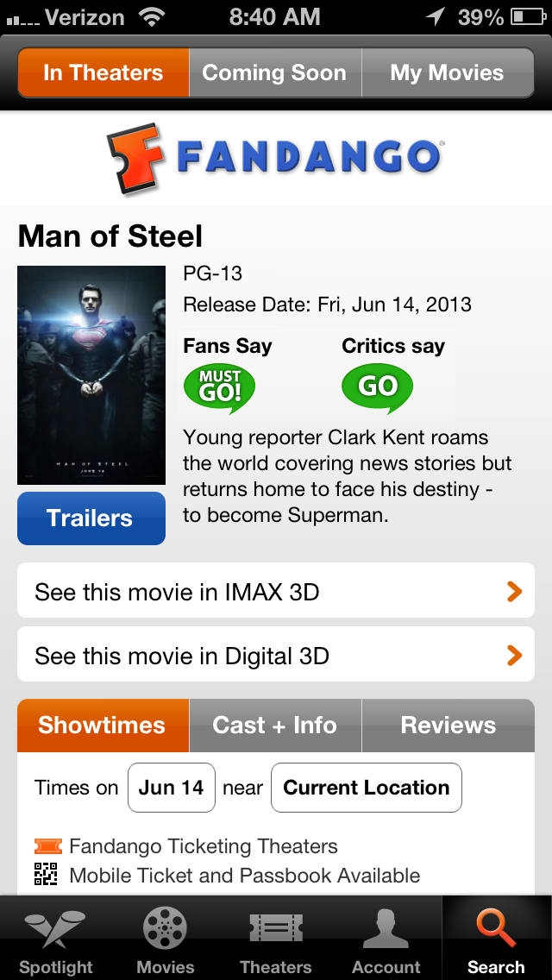
Task: Open the Jun 14 date picker
Action: (171, 788)
